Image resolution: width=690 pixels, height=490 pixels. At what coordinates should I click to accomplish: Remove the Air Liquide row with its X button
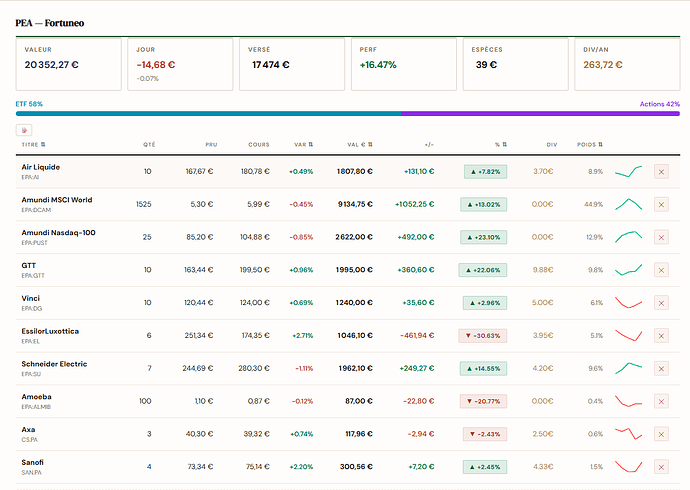661,172
